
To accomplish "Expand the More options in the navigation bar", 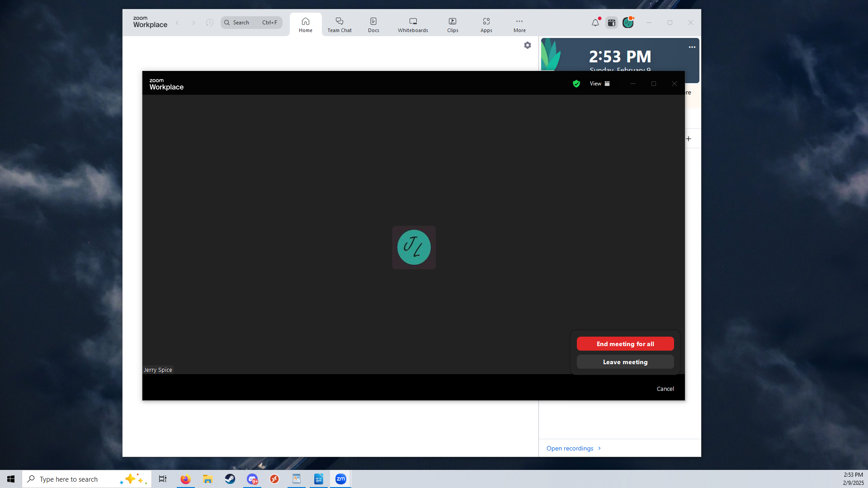I will click(519, 24).
